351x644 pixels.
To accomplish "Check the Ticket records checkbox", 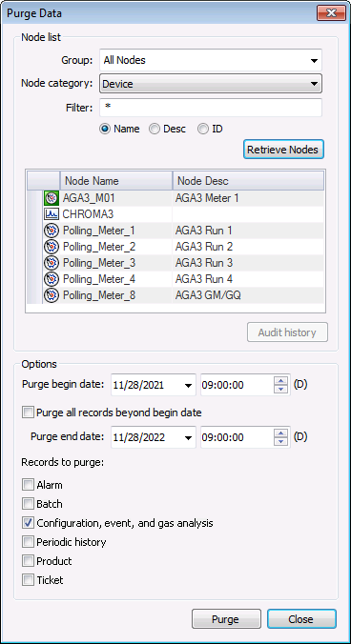I will (x=28, y=580).
